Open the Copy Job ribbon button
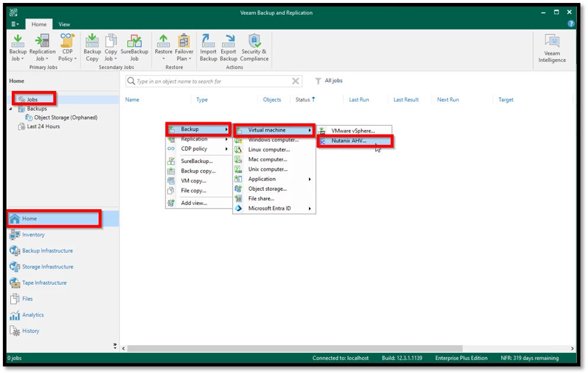This screenshot has width=588, height=374. pyautogui.click(x=111, y=48)
